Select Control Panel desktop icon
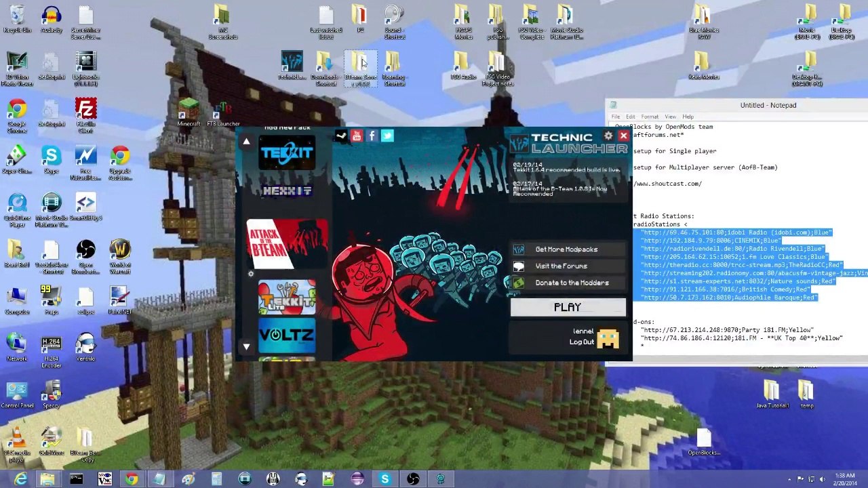The height and width of the screenshot is (488, 868). [x=17, y=396]
